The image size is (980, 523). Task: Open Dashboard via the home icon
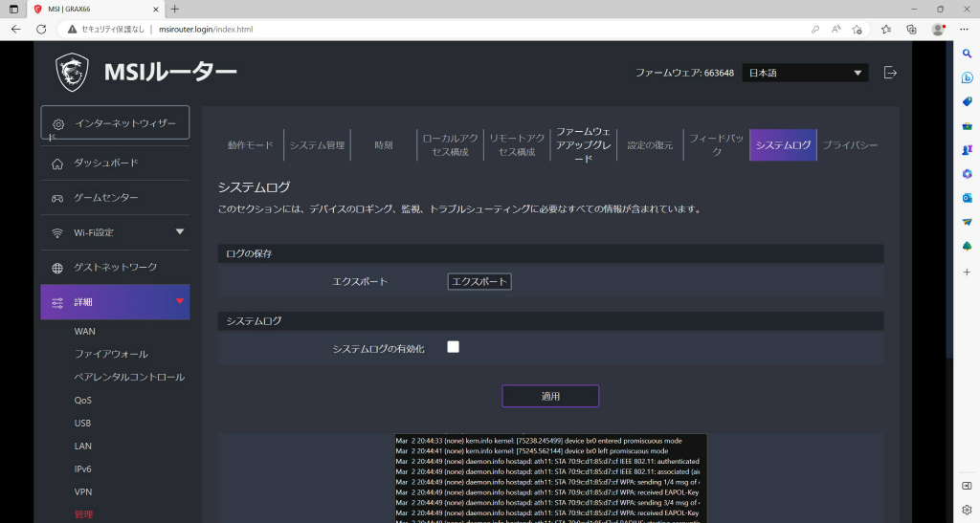56,163
